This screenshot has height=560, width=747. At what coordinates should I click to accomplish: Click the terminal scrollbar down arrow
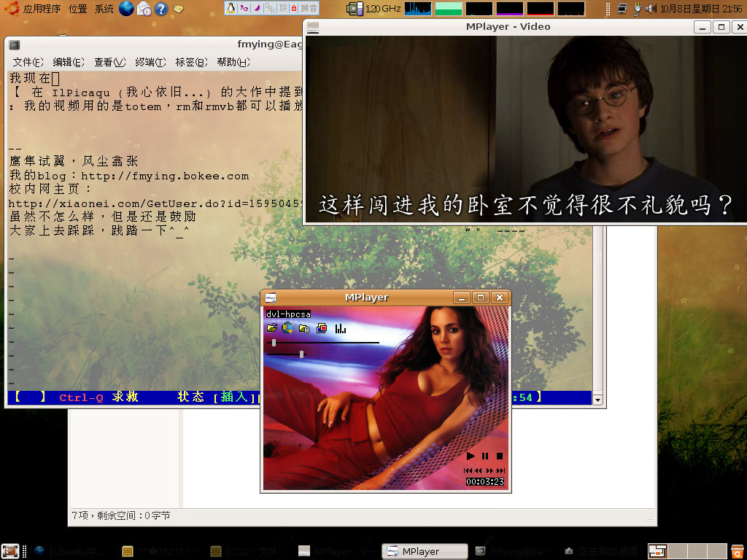pos(598,400)
